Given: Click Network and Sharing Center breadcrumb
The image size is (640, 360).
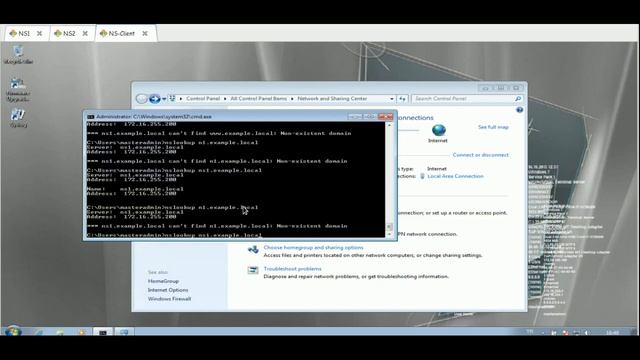Looking at the screenshot, I should [332, 99].
